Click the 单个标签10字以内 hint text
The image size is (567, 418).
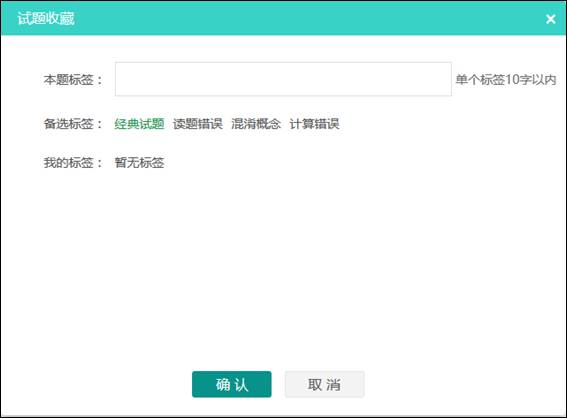click(x=506, y=80)
